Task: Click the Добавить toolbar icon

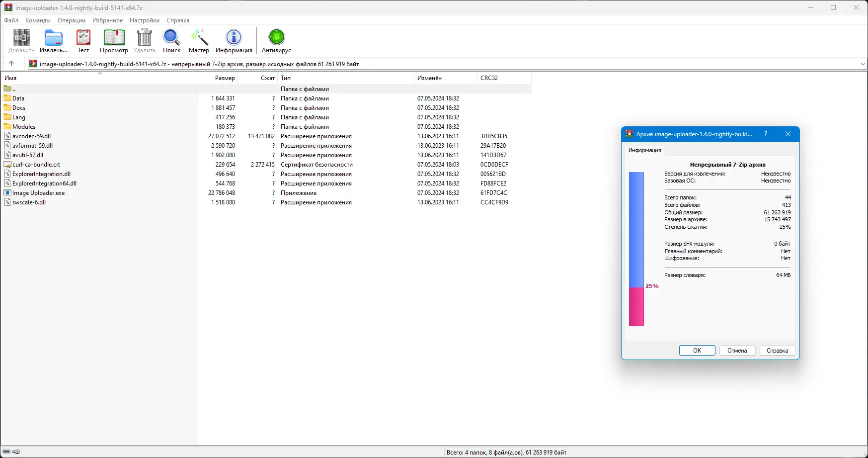Action: [x=21, y=41]
